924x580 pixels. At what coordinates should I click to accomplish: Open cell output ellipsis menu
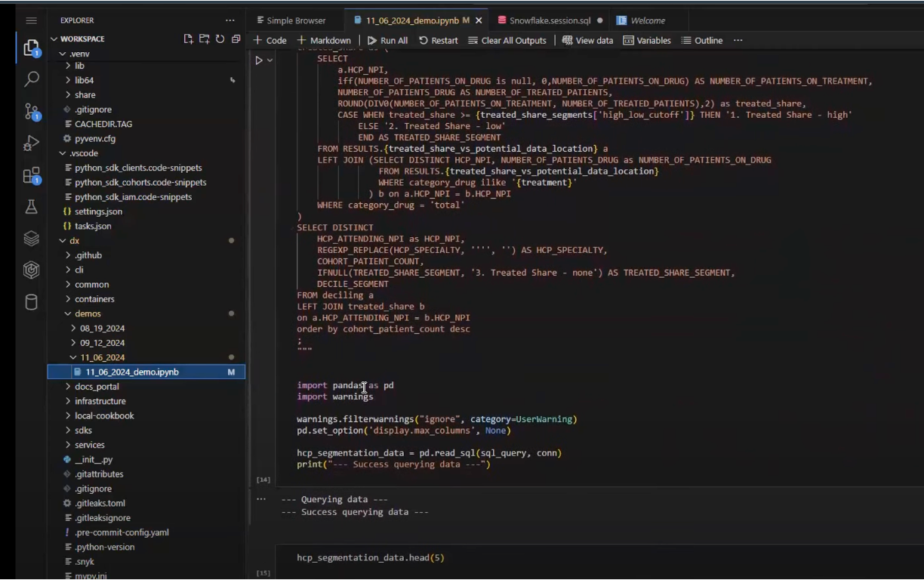pos(261,499)
